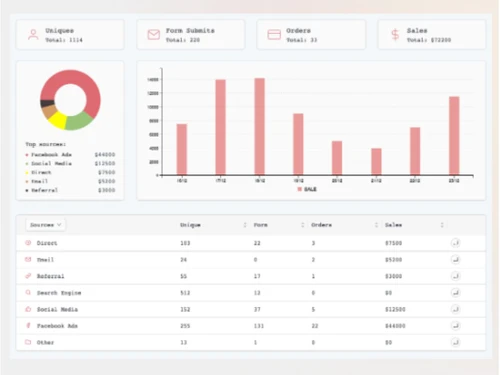The height and width of the screenshot is (375, 500).
Task: Toggle Social Media legend entry
Action: click(70, 163)
